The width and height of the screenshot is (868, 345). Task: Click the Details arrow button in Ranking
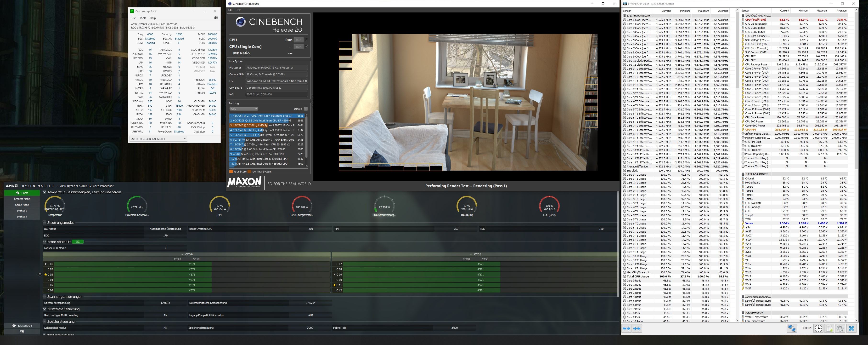[x=306, y=109]
